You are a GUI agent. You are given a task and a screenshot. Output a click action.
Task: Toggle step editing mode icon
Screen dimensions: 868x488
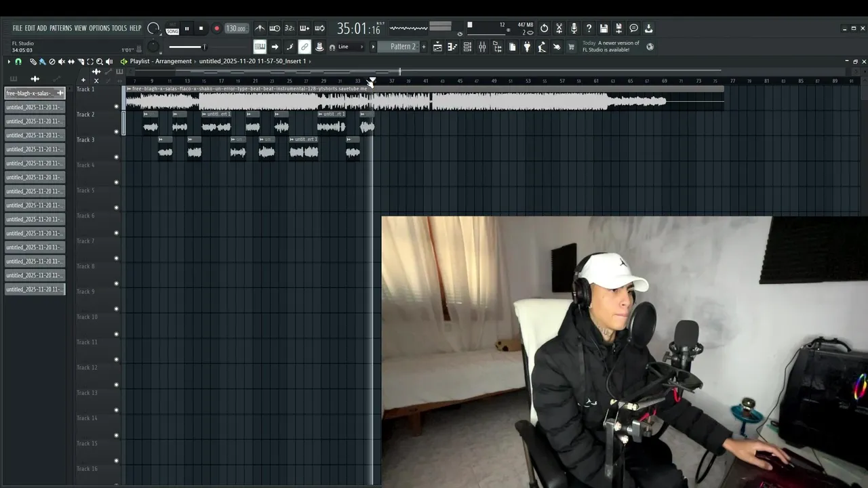click(x=290, y=47)
